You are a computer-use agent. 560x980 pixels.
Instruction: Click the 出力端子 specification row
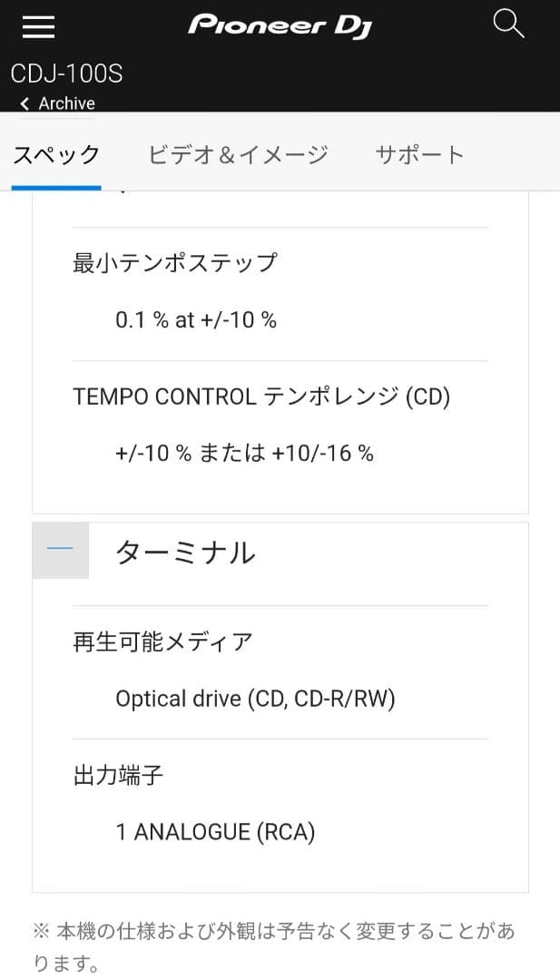119,774
